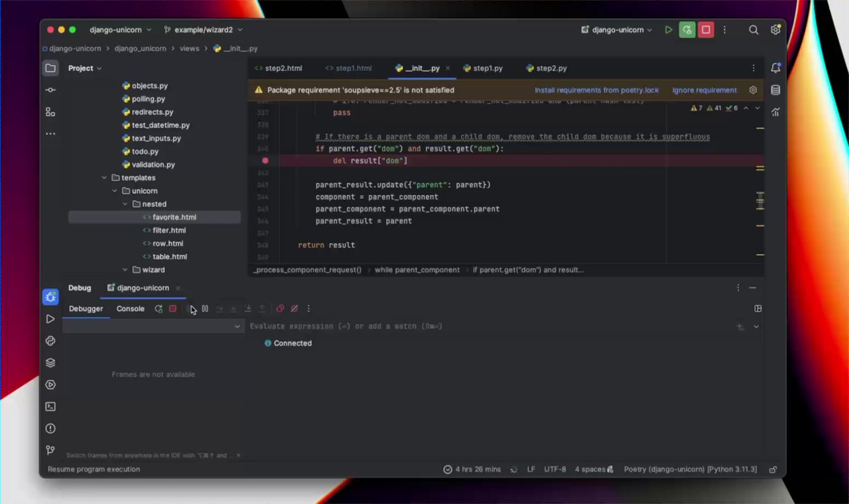Step over in debugger toolbar
Screen dimensions: 849x504
coord(219,308)
